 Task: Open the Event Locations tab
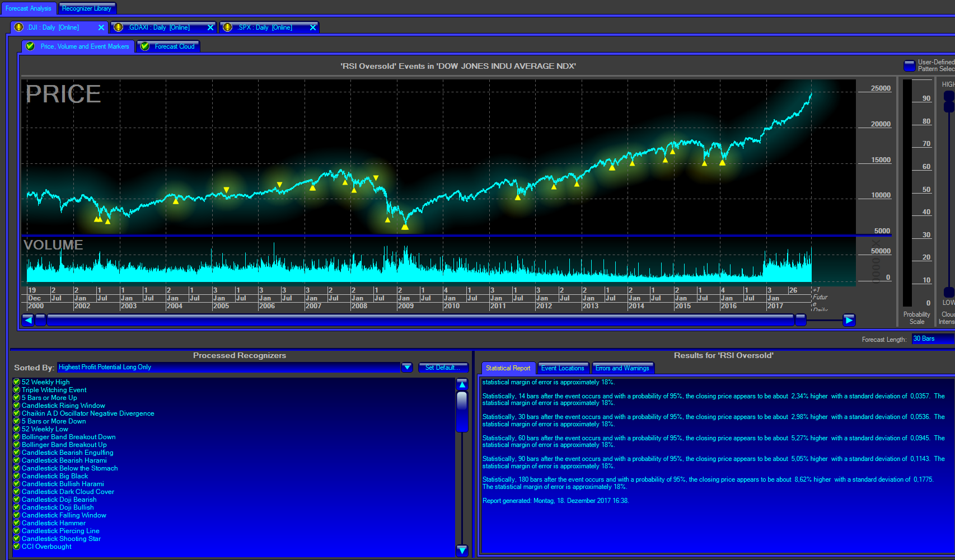click(x=563, y=368)
